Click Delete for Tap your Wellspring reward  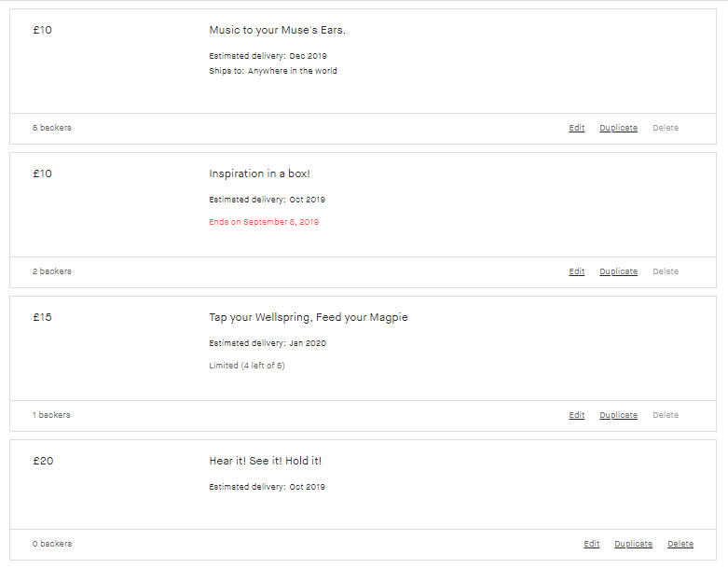[666, 415]
